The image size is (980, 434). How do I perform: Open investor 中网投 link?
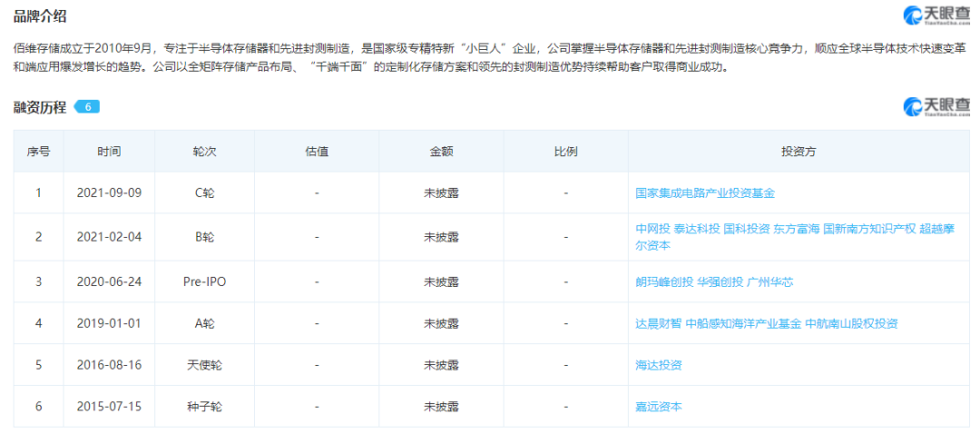coord(652,228)
